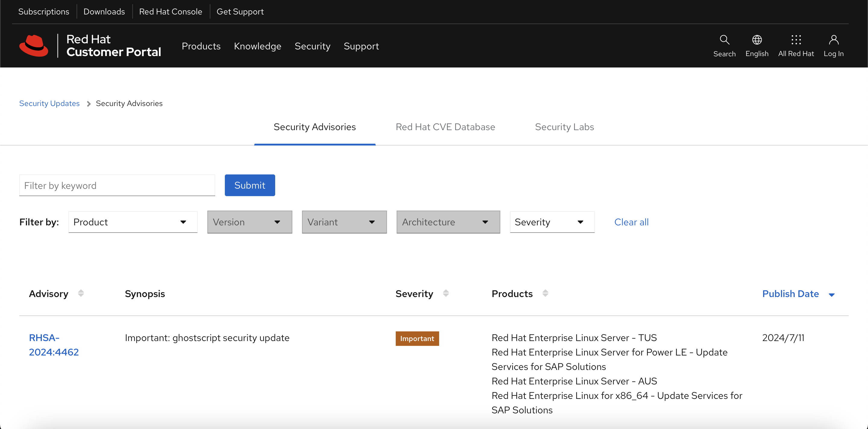Open the Get Support link
This screenshot has height=429, width=868.
point(240,11)
